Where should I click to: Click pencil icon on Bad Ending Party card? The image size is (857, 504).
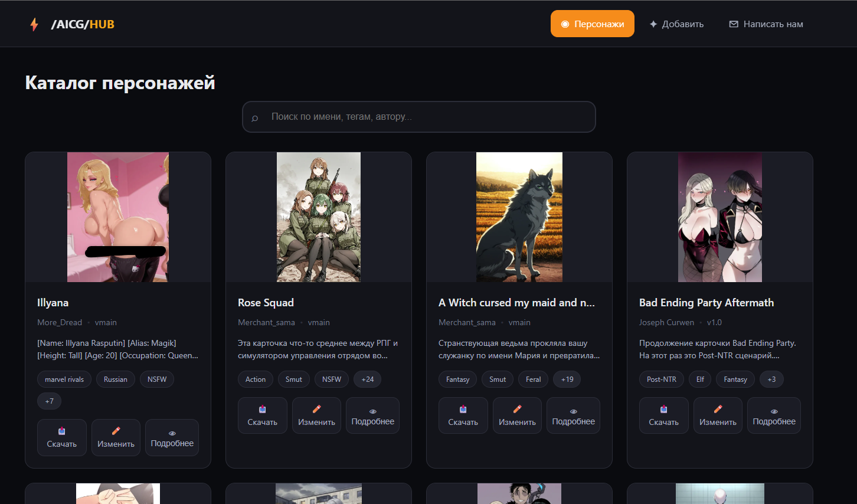718,409
